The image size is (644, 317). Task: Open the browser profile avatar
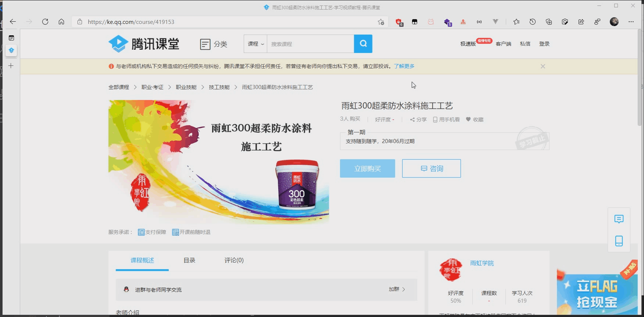pyautogui.click(x=614, y=22)
